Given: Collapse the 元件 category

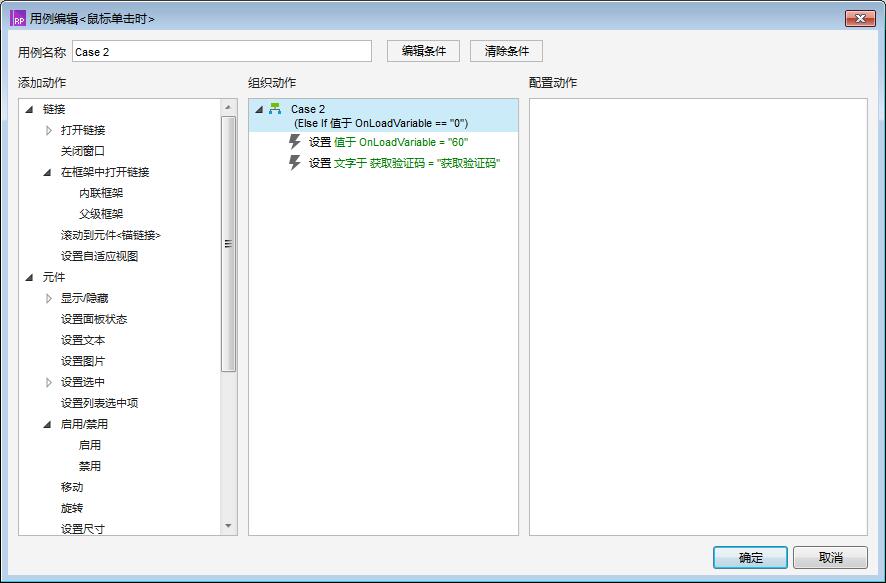Looking at the screenshot, I should [x=29, y=277].
